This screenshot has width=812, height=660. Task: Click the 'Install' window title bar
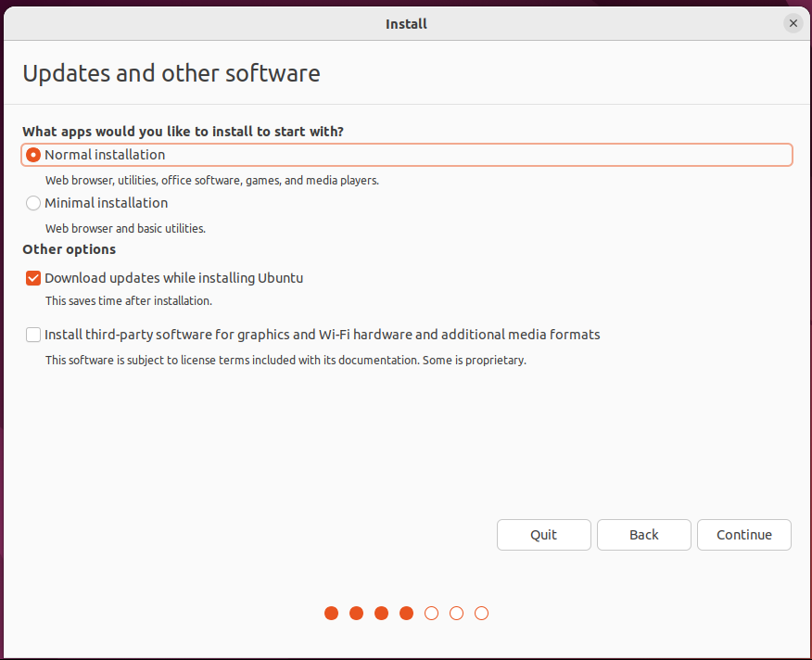click(406, 23)
